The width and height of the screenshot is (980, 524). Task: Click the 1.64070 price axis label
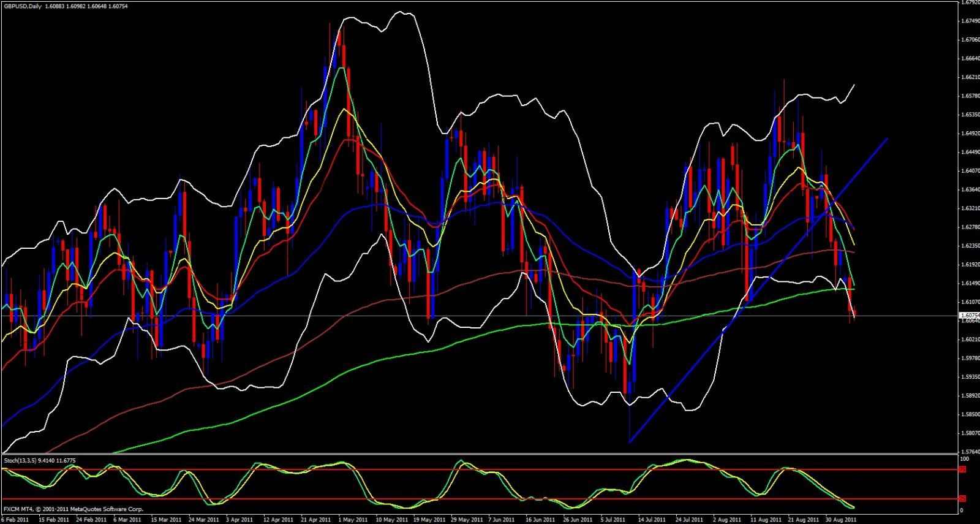tap(970, 171)
